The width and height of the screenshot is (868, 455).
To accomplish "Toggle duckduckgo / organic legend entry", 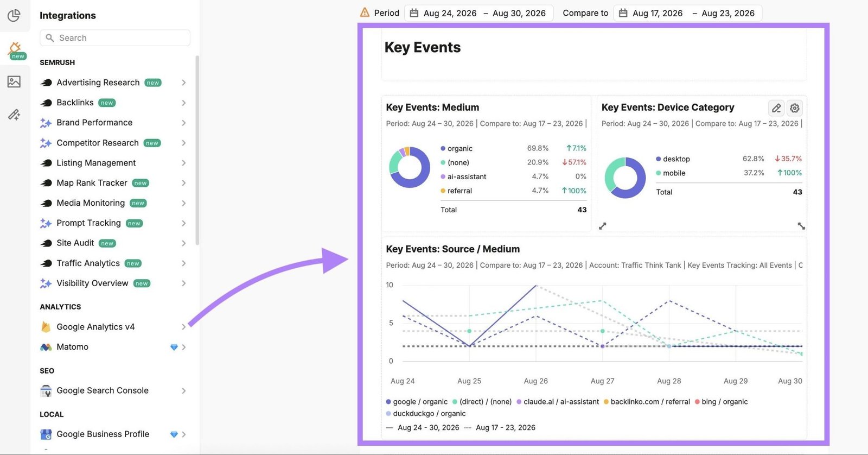I will (x=426, y=414).
